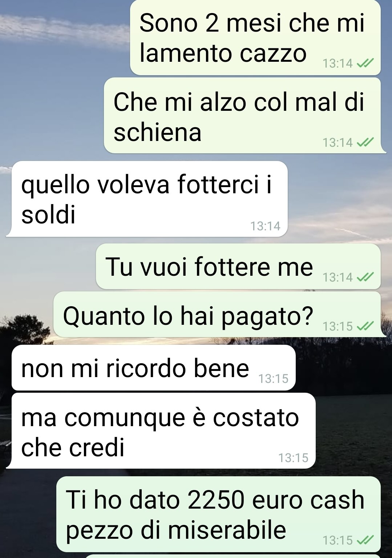
Task: Select the 'Tu vuoi fottere me' message
Action: [x=238, y=266]
